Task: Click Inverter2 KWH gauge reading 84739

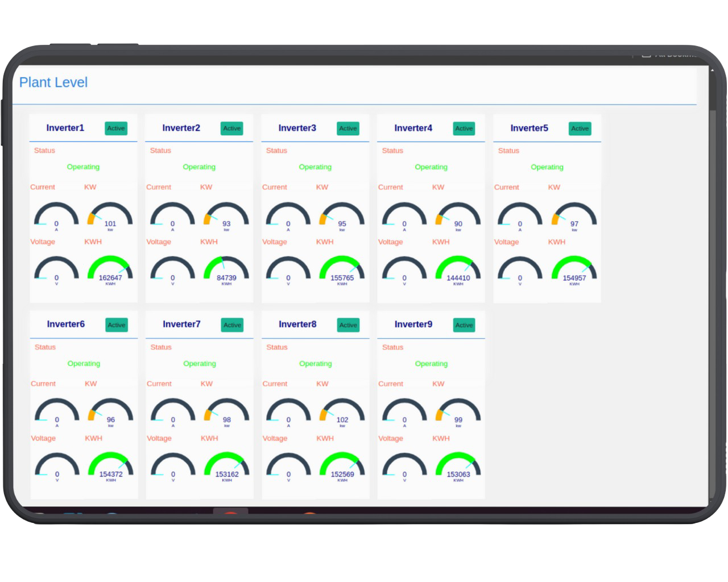Action: coord(226,270)
